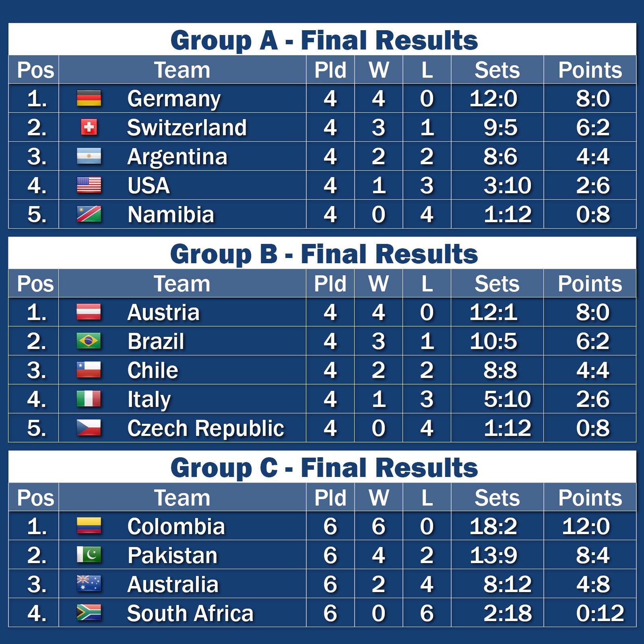Click the Chile team name
The image size is (644, 644).
pyautogui.click(x=153, y=370)
